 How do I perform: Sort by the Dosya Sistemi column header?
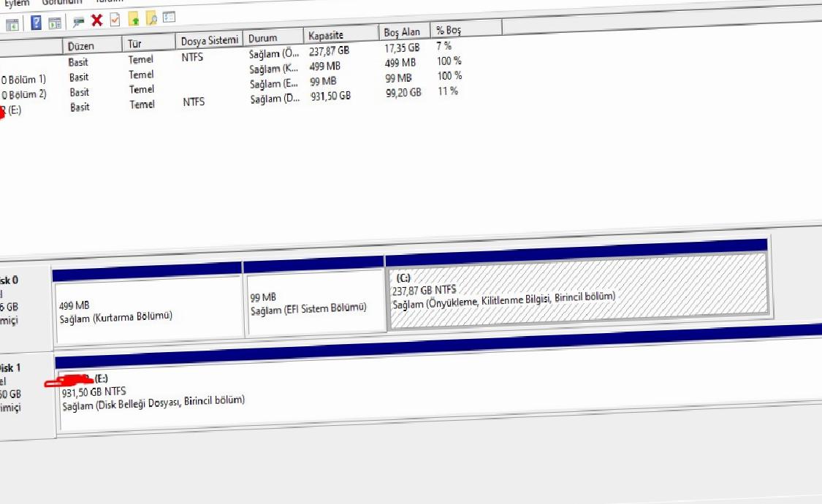tap(209, 40)
